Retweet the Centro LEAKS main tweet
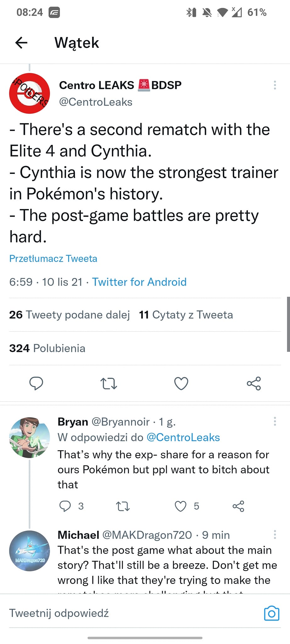This screenshot has height=644, width=290. point(109,384)
